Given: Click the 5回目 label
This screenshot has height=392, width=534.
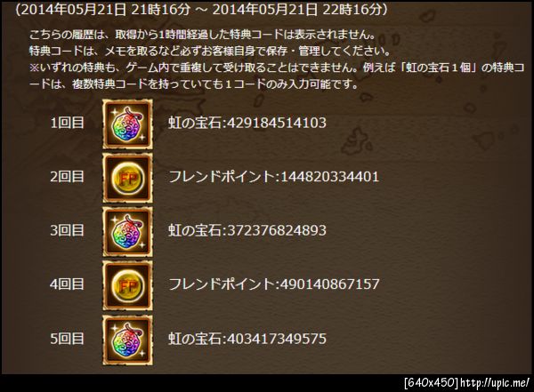Looking at the screenshot, I should tap(67, 339).
